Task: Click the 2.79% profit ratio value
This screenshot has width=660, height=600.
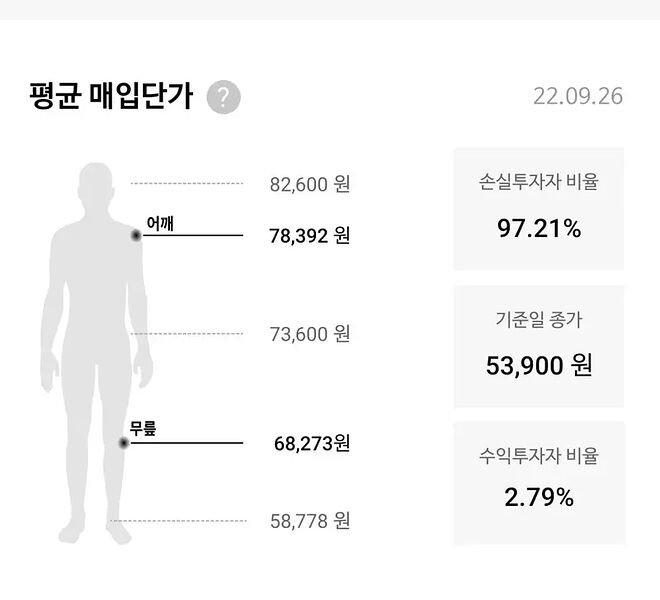Action: coord(539,497)
